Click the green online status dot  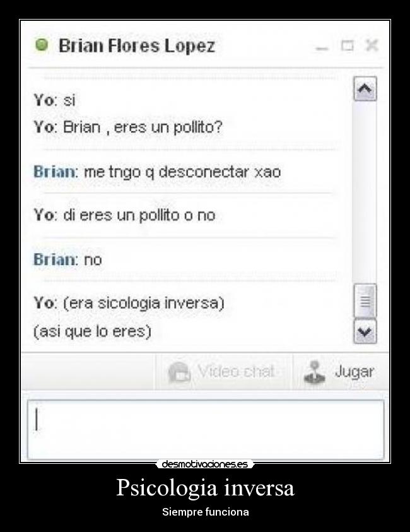point(42,45)
